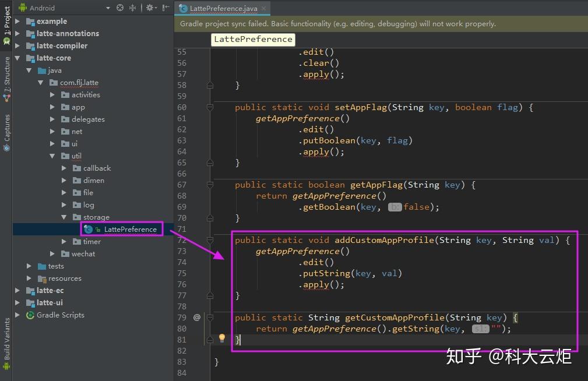
Task: Select the tests folder icon
Action: click(x=42, y=266)
